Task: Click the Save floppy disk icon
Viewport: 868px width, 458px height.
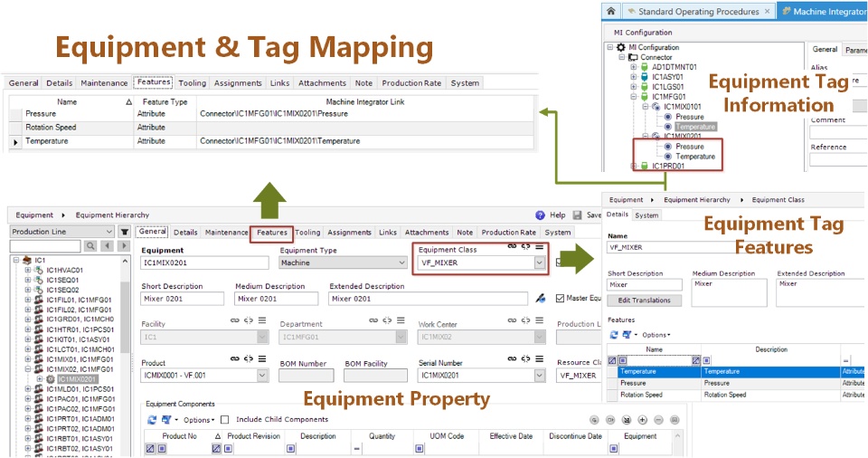Action: pyautogui.click(x=578, y=215)
